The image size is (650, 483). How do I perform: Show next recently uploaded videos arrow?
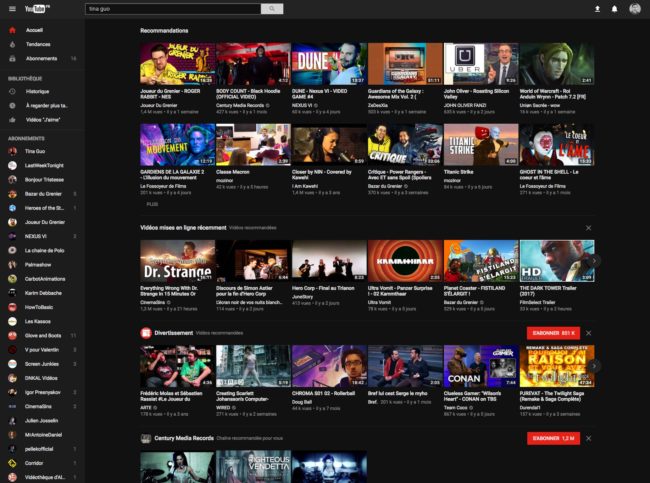point(594,261)
